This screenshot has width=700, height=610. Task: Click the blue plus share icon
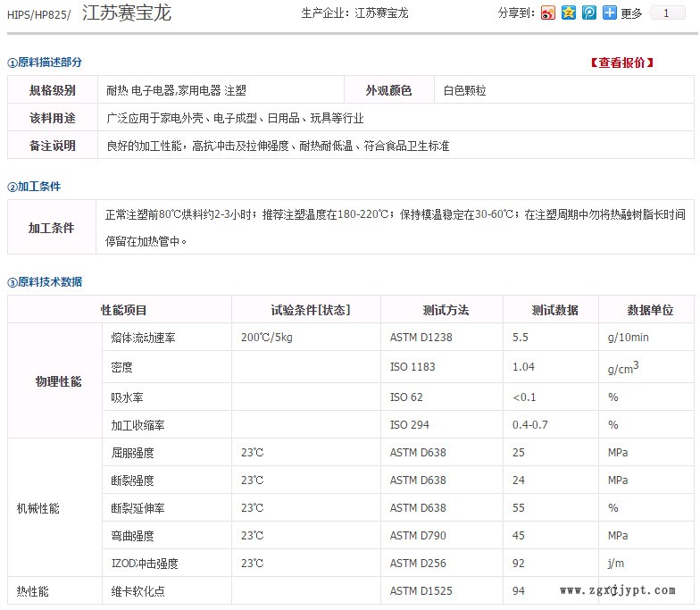click(609, 13)
